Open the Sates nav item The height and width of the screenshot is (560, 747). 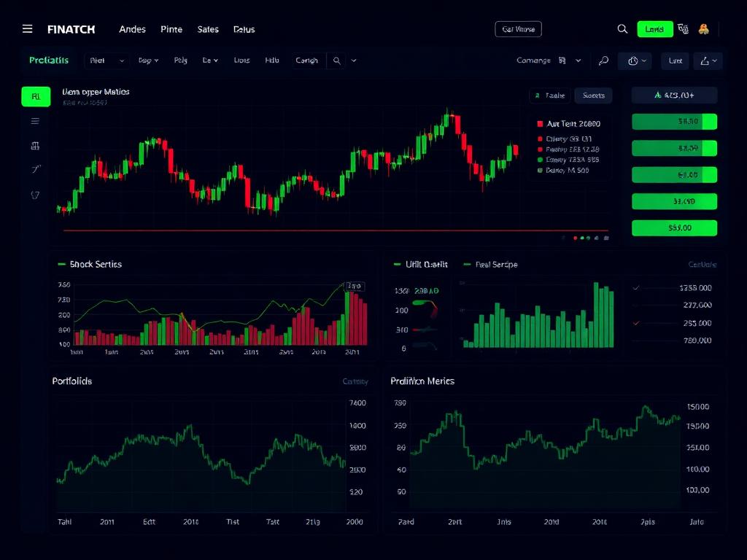tap(208, 29)
